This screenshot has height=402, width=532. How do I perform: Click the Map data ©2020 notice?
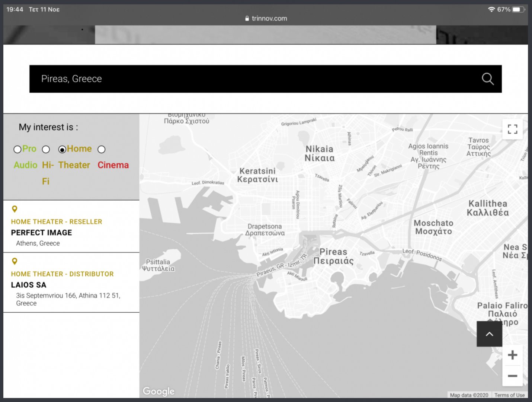tap(469, 395)
